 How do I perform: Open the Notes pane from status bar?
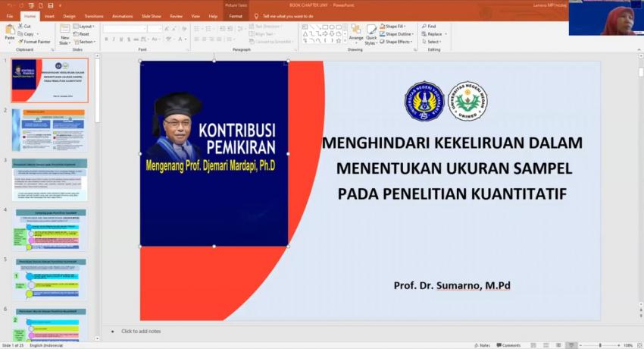[x=482, y=345]
